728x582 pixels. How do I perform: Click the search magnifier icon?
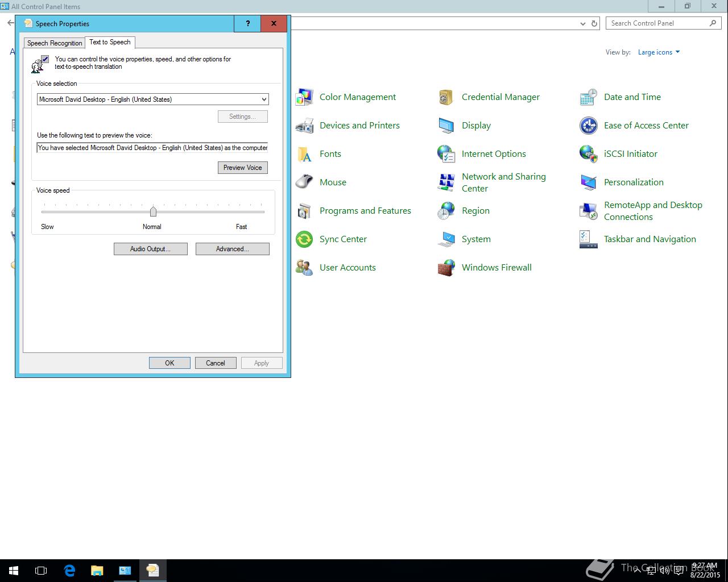tap(713, 23)
